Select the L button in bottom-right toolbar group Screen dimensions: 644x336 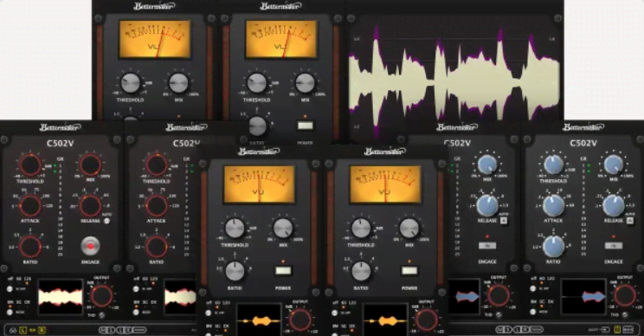(518, 329)
